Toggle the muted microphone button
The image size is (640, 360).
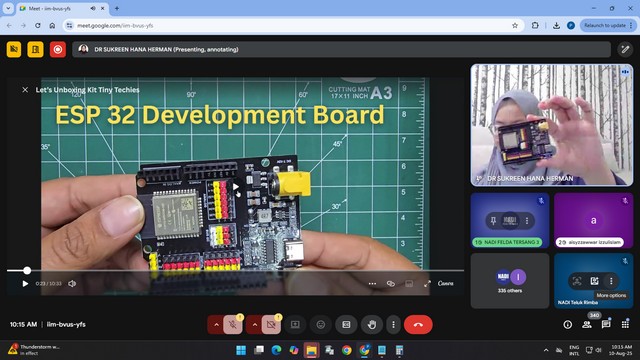233,324
